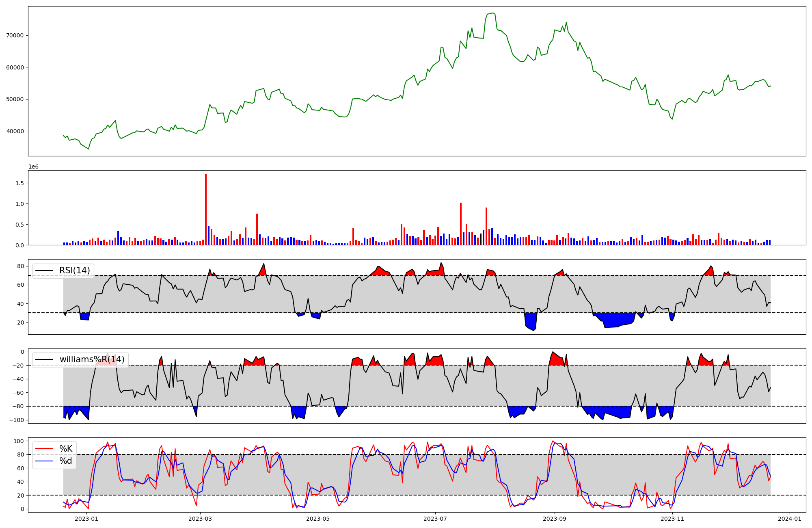Click the RSI(14) legend label

point(75,270)
